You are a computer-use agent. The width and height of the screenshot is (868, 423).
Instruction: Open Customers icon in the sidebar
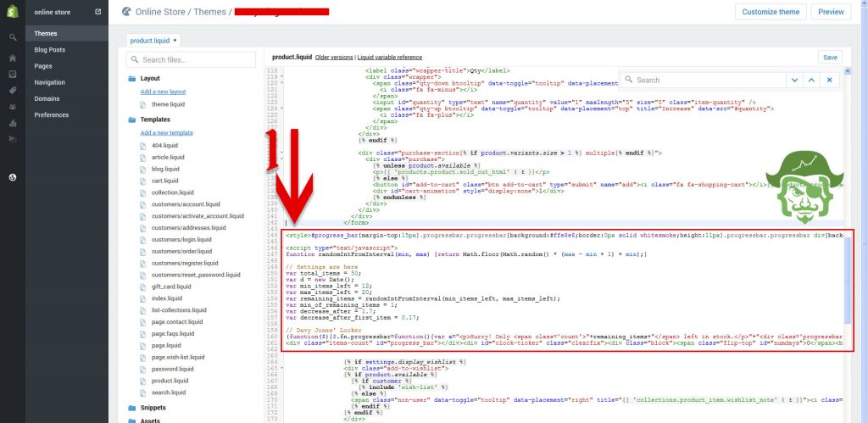(13, 107)
